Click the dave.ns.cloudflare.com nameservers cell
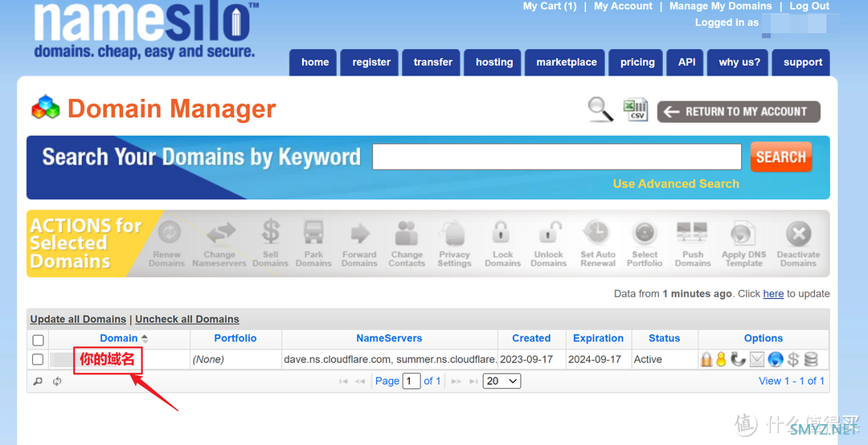 pyautogui.click(x=390, y=359)
